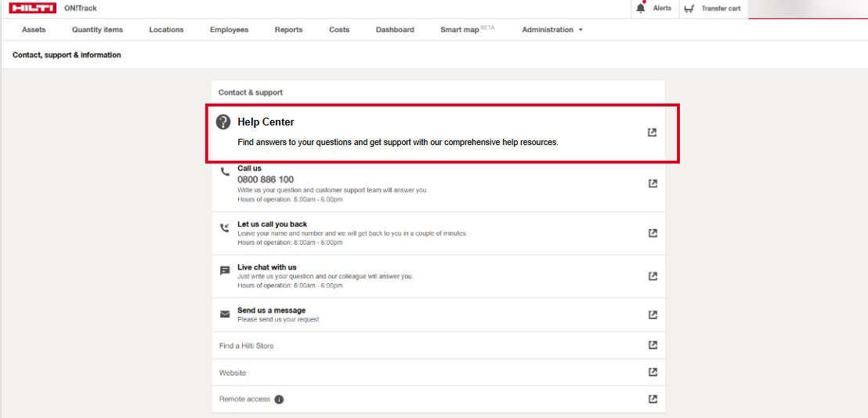Image resolution: width=868 pixels, height=418 pixels.
Task: Open the Find a Hilti Store external link icon
Action: pyautogui.click(x=652, y=345)
